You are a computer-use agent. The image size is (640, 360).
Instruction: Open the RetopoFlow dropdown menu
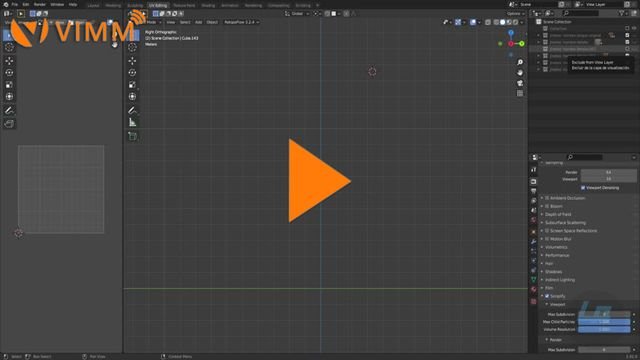pyautogui.click(x=241, y=22)
